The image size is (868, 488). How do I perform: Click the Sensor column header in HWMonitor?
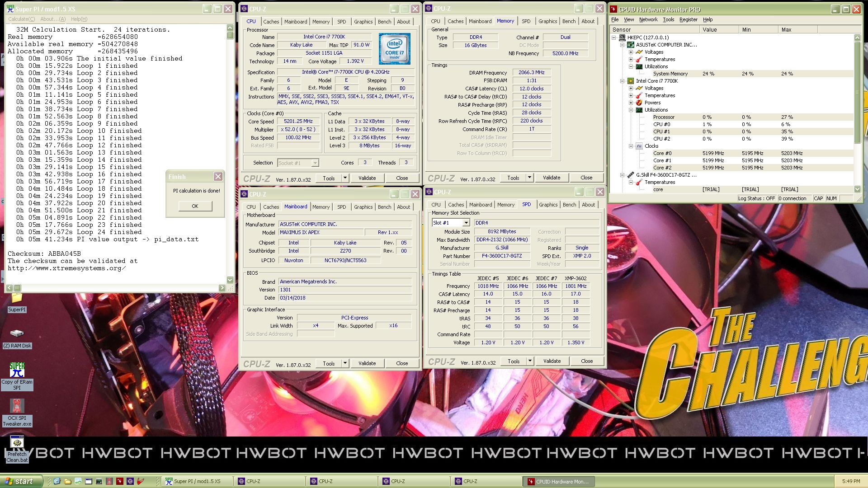click(x=654, y=29)
